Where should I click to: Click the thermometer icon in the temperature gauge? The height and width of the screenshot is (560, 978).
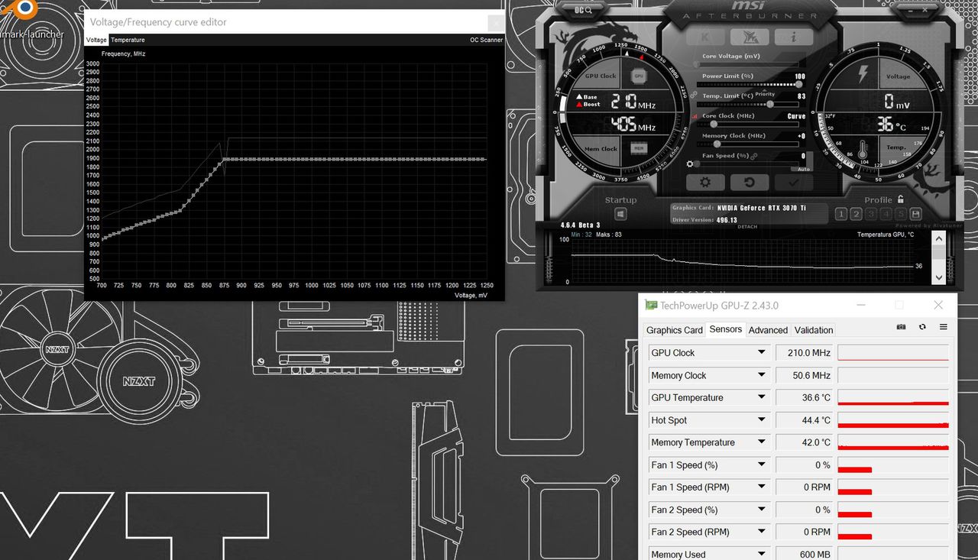point(863,149)
